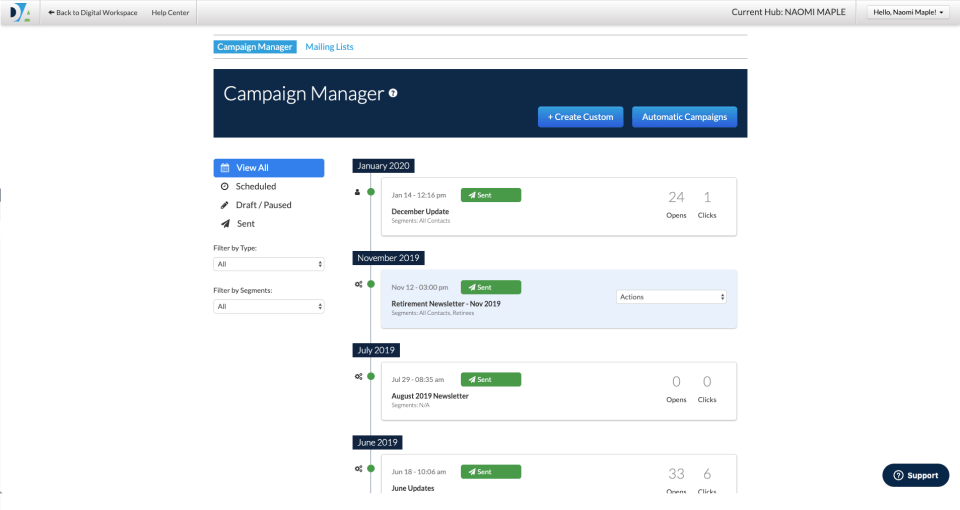The height and width of the screenshot is (510, 960).
Task: Open the Filter by Type dropdown
Action: click(269, 264)
